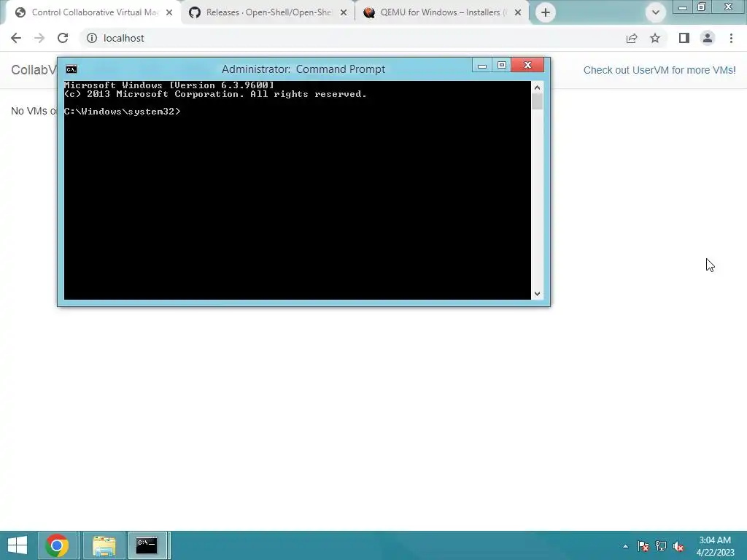747x560 pixels.
Task: Open the Windows Start button
Action: [18, 545]
